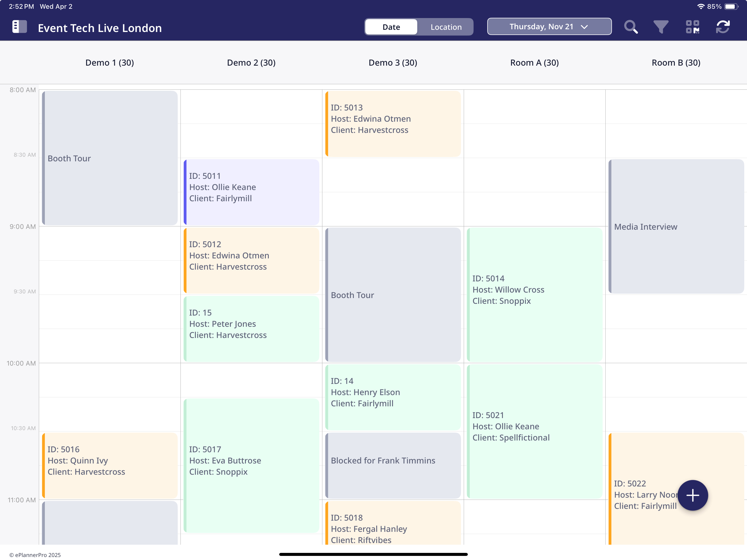This screenshot has height=560, width=747.
Task: Open meeting ID 5014 with Willow Cross
Action: pos(535,294)
